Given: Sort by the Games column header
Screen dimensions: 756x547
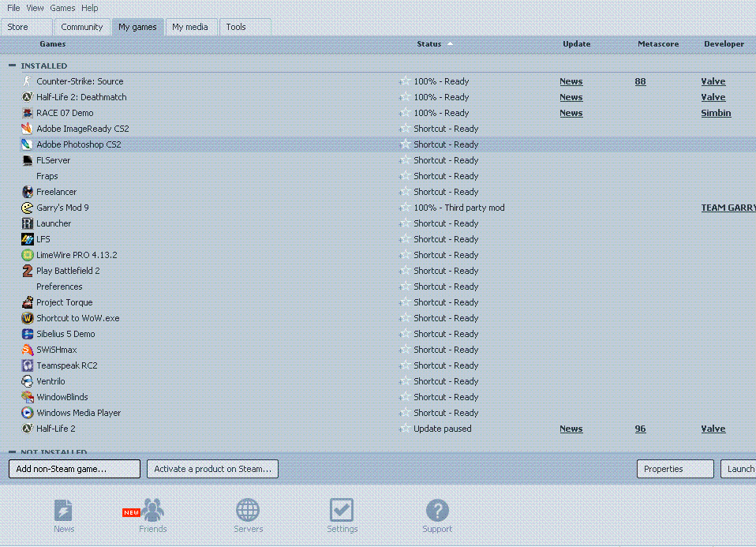Looking at the screenshot, I should [53, 44].
